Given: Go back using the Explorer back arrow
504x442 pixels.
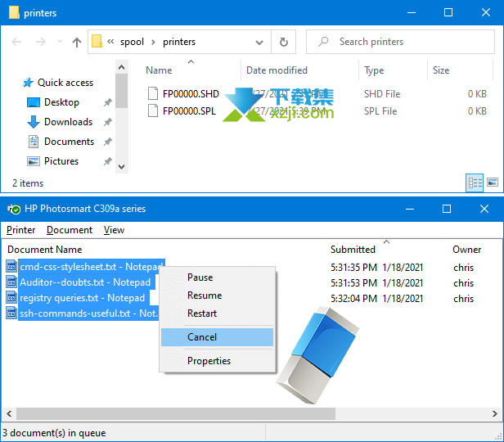Looking at the screenshot, I should point(16,42).
